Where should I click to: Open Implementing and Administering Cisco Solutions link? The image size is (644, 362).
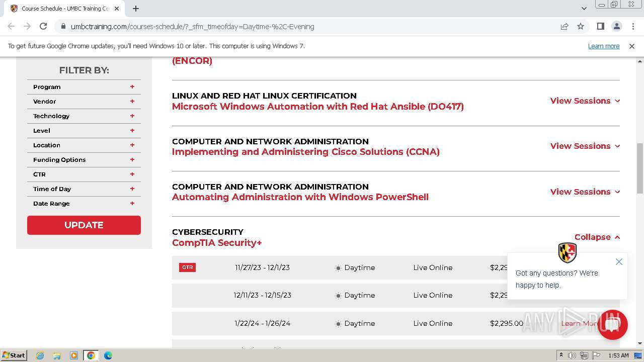[306, 152]
